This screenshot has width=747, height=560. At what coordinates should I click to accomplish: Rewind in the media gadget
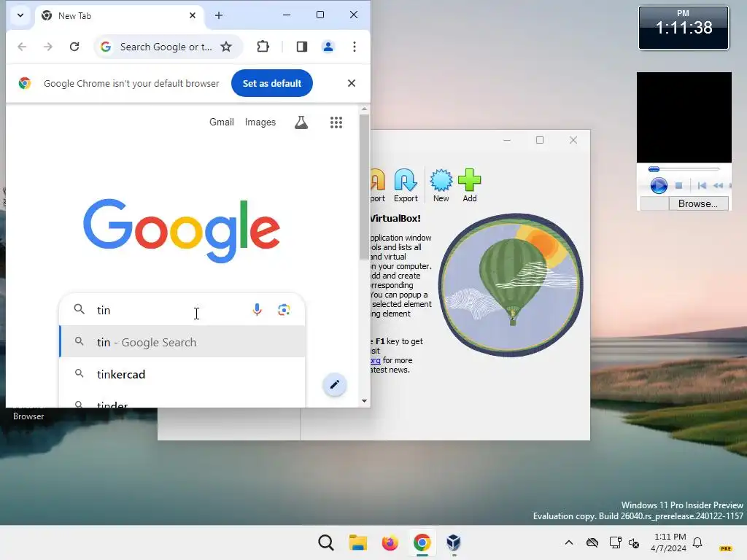pyautogui.click(x=718, y=186)
